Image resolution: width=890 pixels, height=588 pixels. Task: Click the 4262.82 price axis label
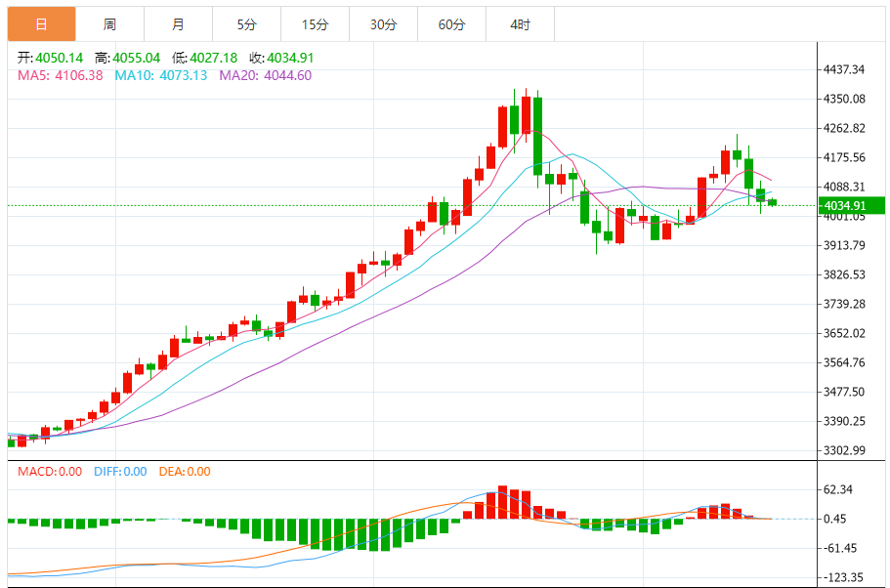(844, 128)
